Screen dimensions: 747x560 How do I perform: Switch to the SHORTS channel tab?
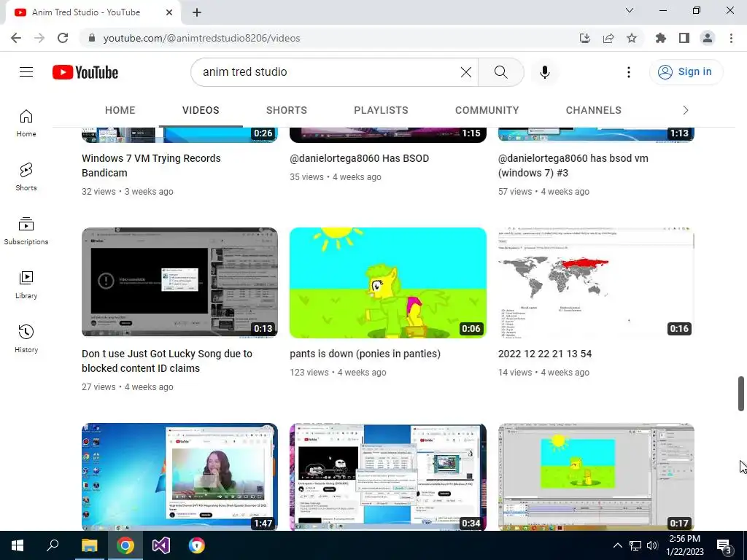point(286,110)
